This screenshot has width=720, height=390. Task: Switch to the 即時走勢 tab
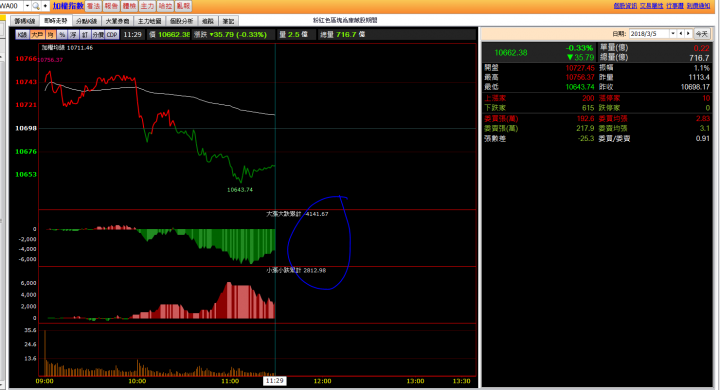point(56,21)
